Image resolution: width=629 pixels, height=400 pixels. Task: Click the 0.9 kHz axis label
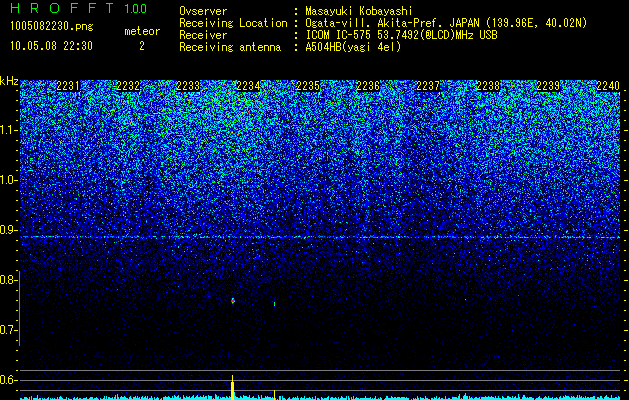(x=8, y=230)
